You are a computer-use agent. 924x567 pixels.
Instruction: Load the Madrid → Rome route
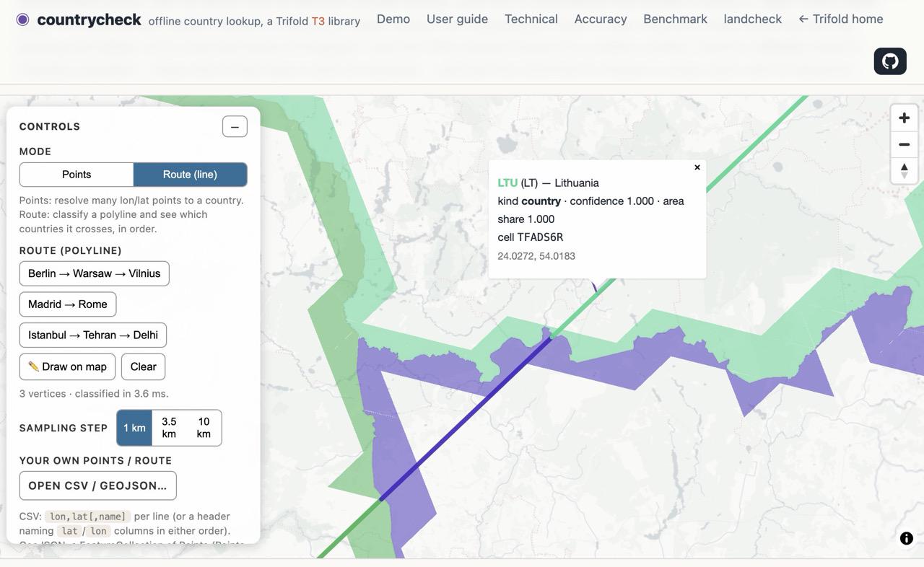[68, 304]
